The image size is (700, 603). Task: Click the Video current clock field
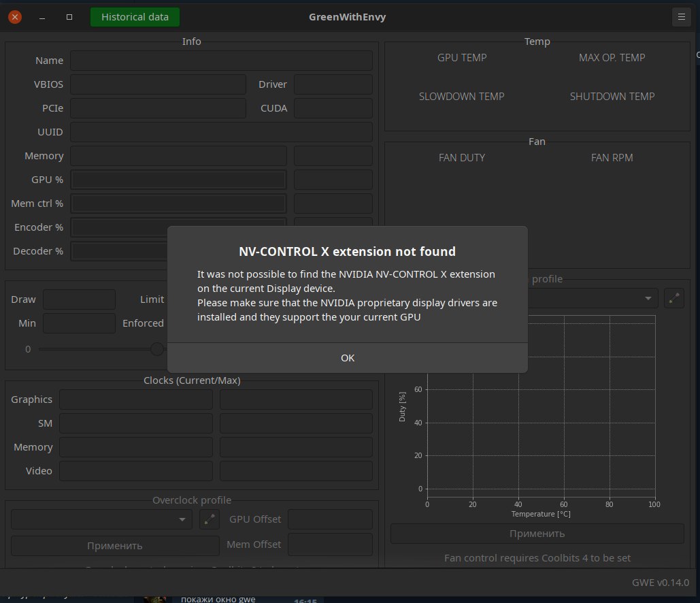pyautogui.click(x=136, y=471)
